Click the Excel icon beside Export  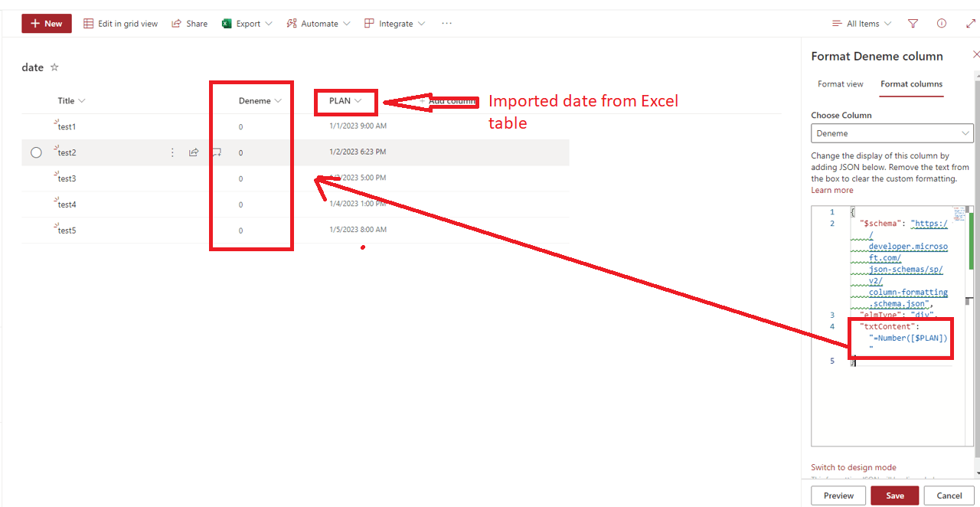pos(227,24)
